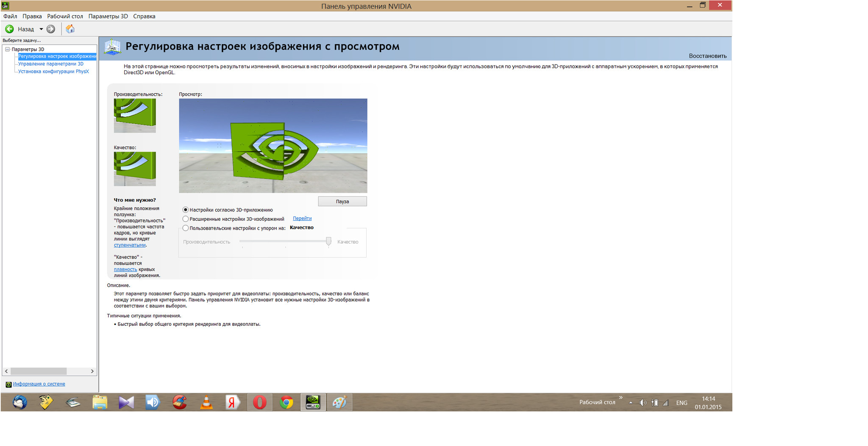Click the page header image settings icon
The width and height of the screenshot is (868, 446).
(112, 47)
